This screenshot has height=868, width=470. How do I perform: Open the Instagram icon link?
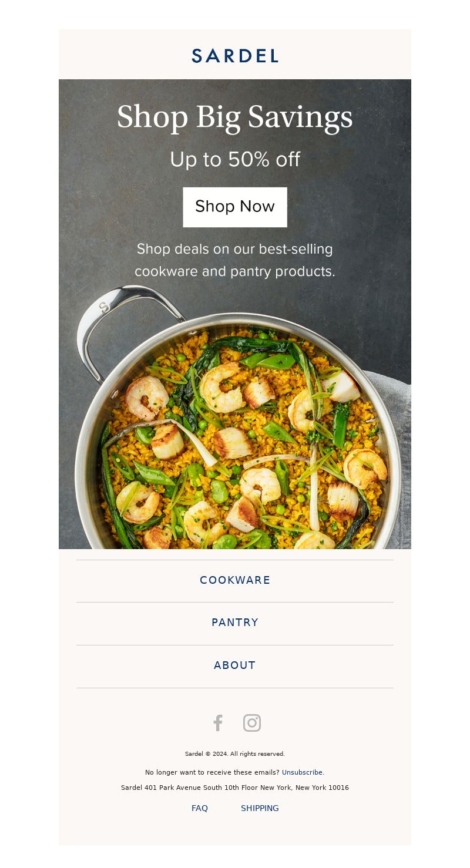point(252,723)
